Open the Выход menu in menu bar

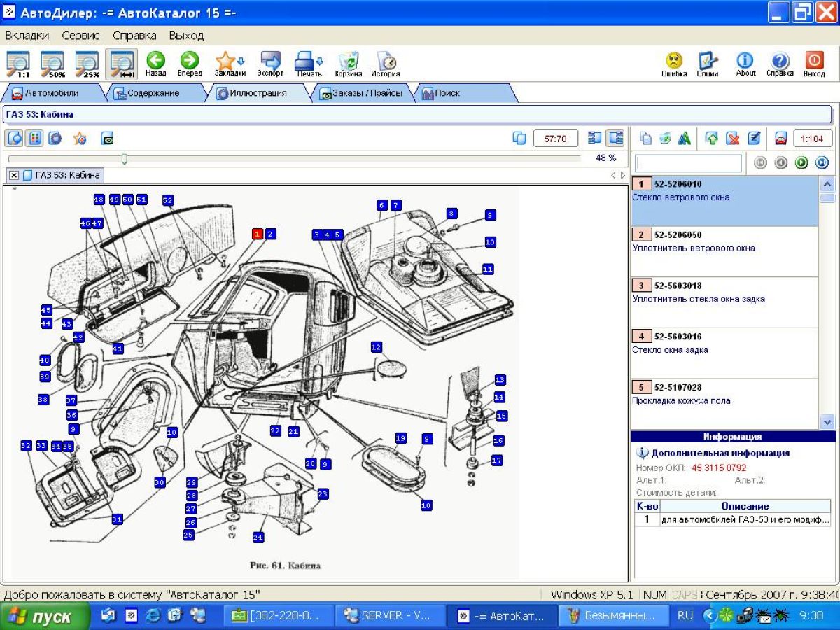pyautogui.click(x=186, y=35)
